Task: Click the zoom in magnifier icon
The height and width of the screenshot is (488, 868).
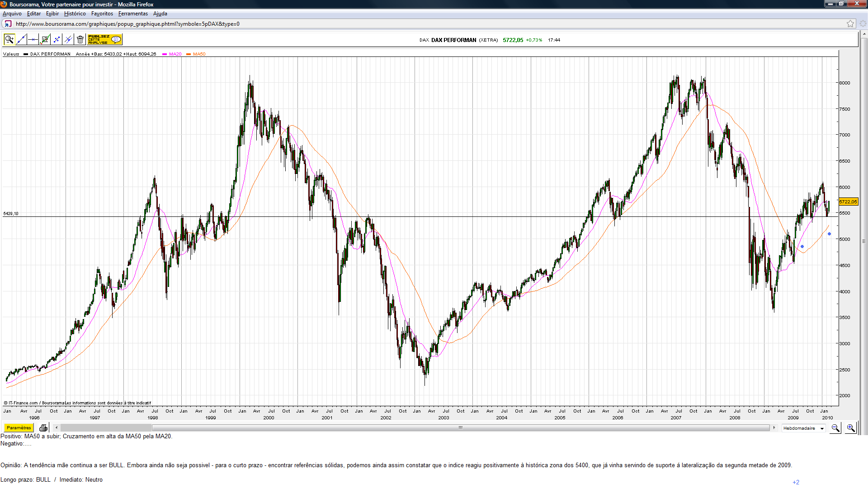Action: [851, 428]
